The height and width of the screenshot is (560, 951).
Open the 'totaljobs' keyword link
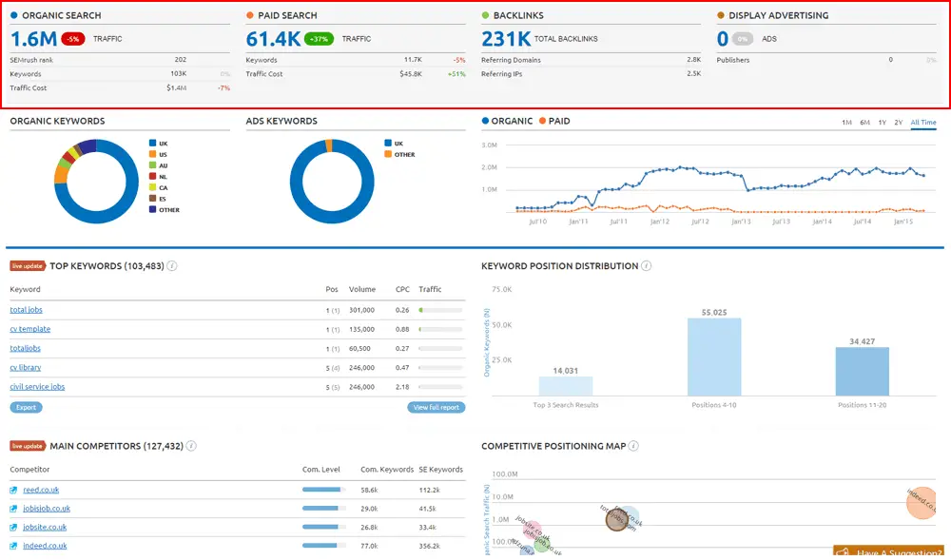tap(26, 349)
